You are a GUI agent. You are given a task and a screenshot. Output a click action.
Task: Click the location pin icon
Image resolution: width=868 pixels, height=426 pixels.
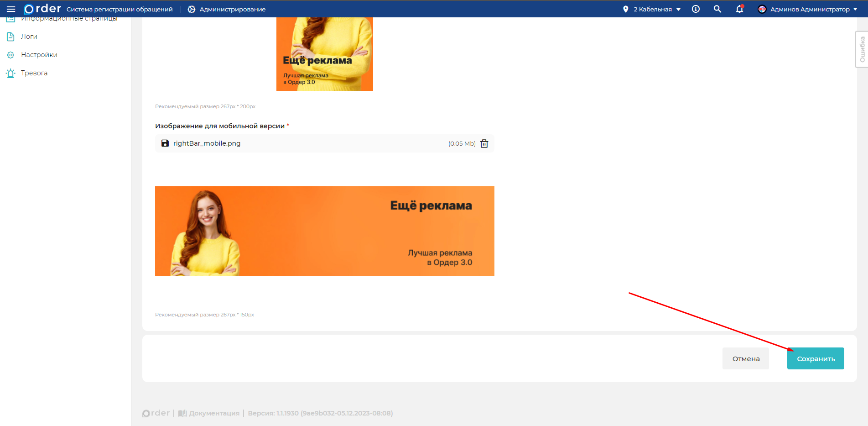626,9
